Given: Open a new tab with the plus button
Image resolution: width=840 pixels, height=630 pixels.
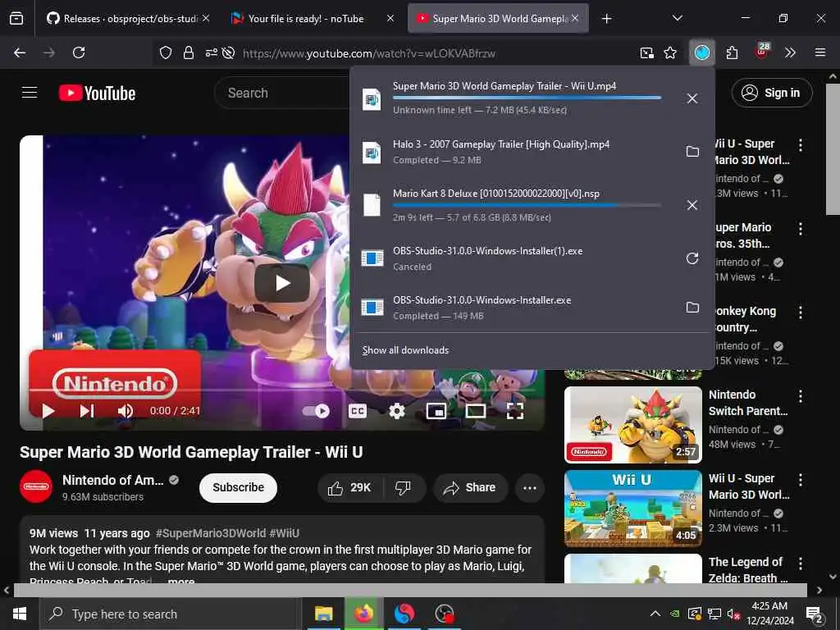Looking at the screenshot, I should click(606, 19).
